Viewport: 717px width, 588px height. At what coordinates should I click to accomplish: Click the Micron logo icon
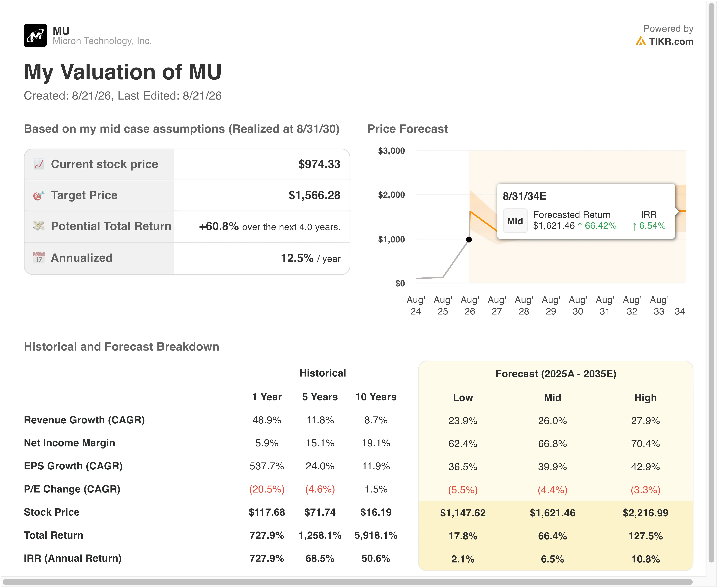pos(35,35)
